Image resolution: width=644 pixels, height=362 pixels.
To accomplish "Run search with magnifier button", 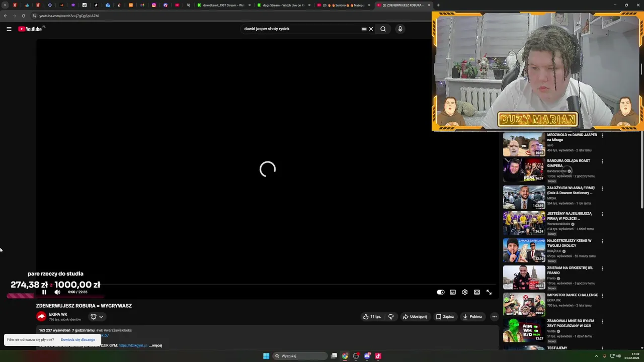I will [x=383, y=29].
